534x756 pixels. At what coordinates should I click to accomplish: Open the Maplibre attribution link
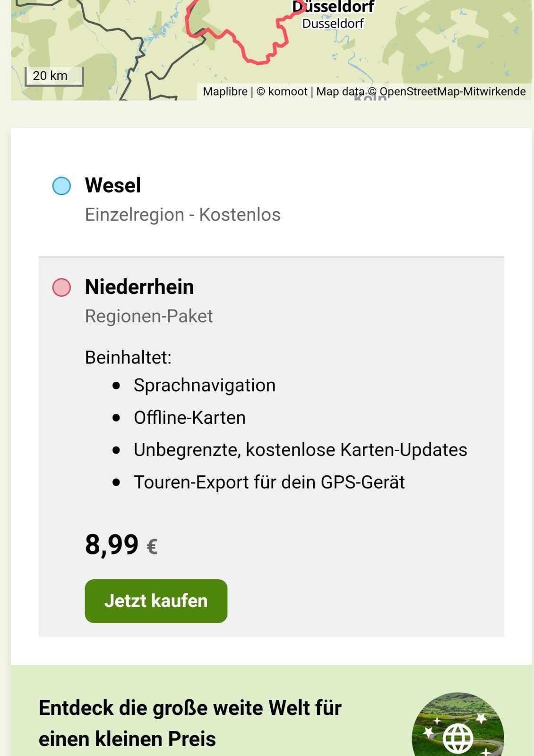(225, 92)
